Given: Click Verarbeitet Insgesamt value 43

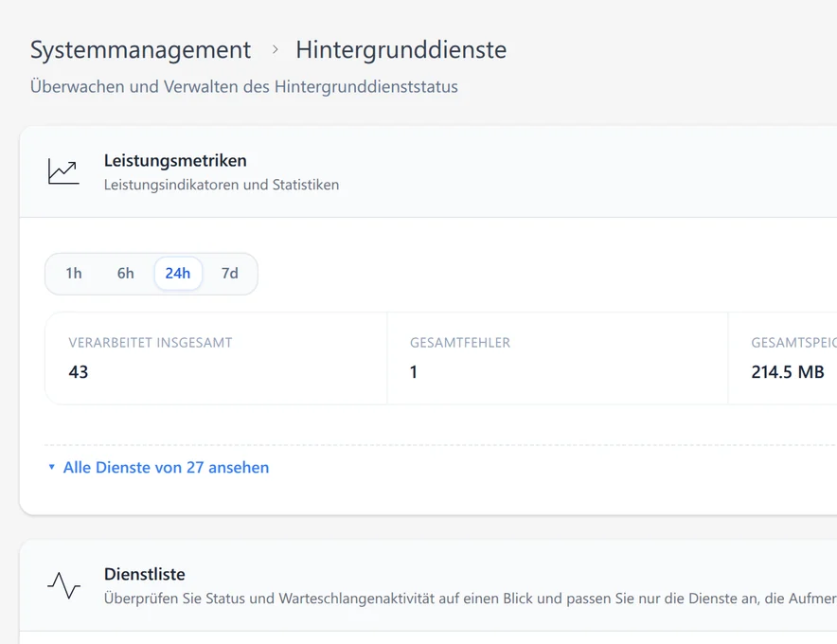Looking at the screenshot, I should tap(79, 371).
